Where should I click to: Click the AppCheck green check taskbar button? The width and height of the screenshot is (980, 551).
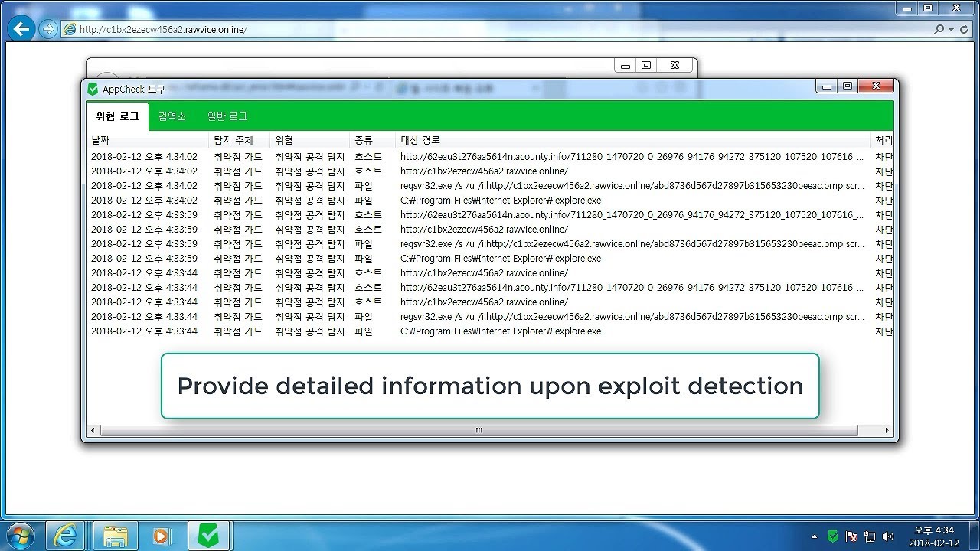209,536
